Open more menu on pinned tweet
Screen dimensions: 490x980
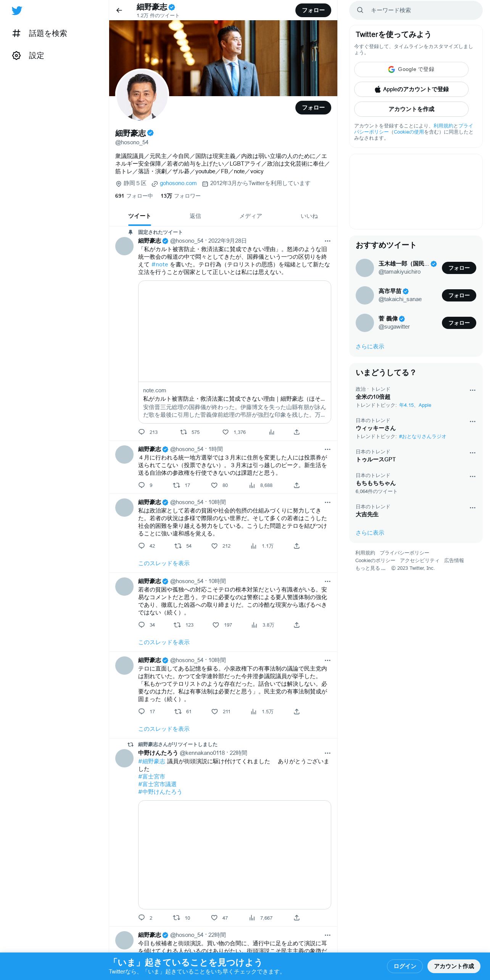coord(327,241)
